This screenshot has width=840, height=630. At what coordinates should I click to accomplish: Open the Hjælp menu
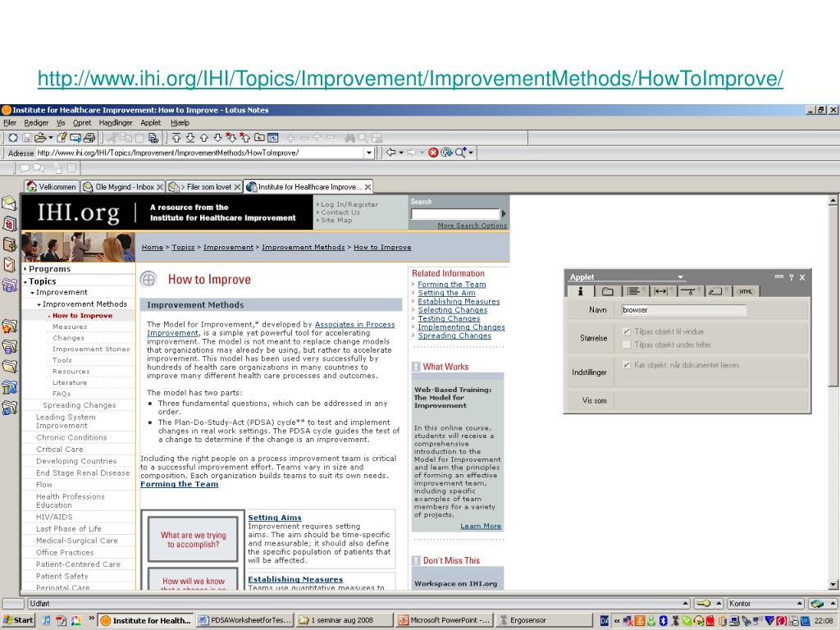[x=180, y=123]
